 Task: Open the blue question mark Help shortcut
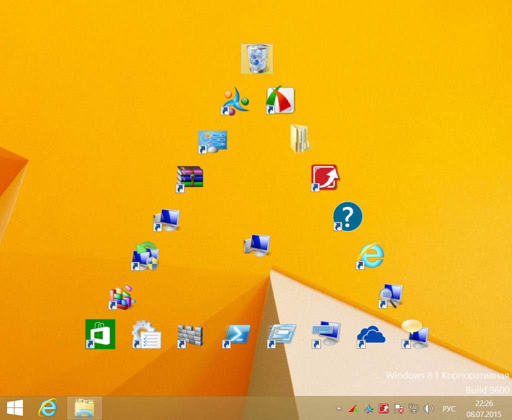tap(347, 216)
